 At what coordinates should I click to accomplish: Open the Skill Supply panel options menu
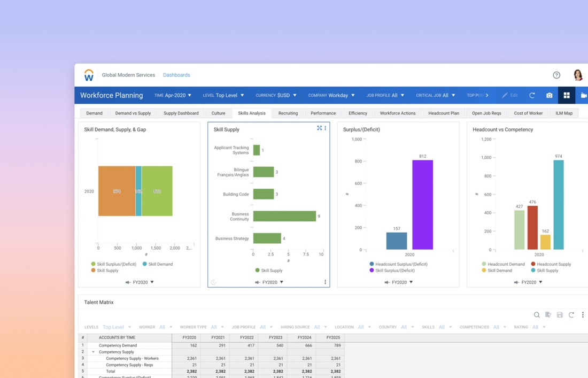(x=325, y=128)
